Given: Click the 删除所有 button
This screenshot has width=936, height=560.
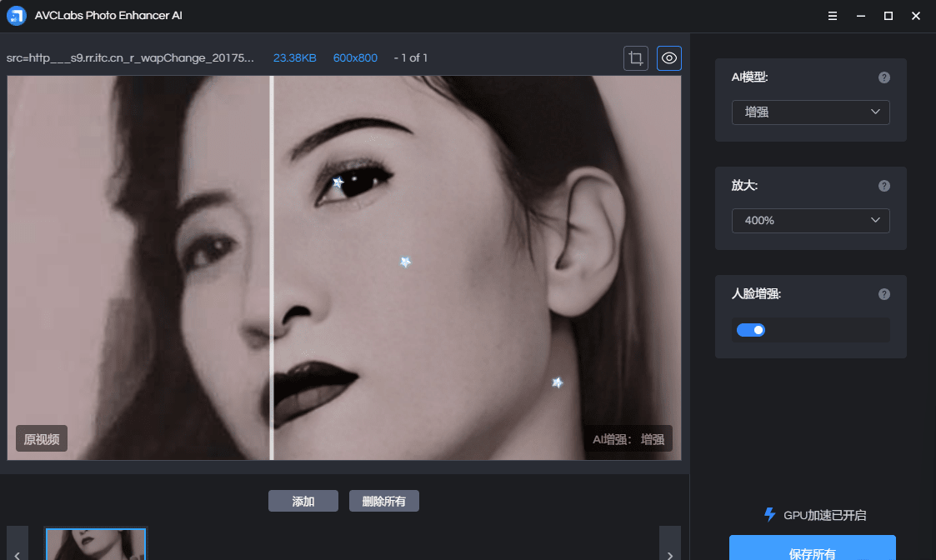Looking at the screenshot, I should pos(384,501).
